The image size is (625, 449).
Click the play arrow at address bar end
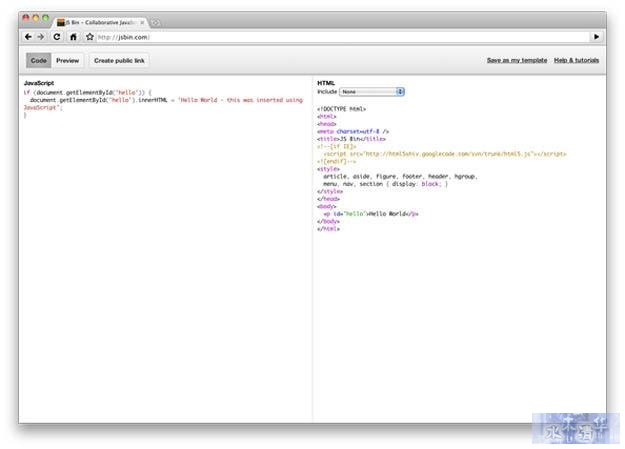pyautogui.click(x=596, y=37)
